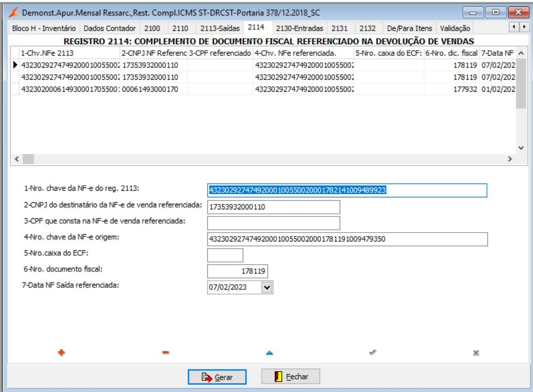The height and width of the screenshot is (392, 533).
Task: Switch to the De/Para Itens tab
Action: (x=409, y=28)
